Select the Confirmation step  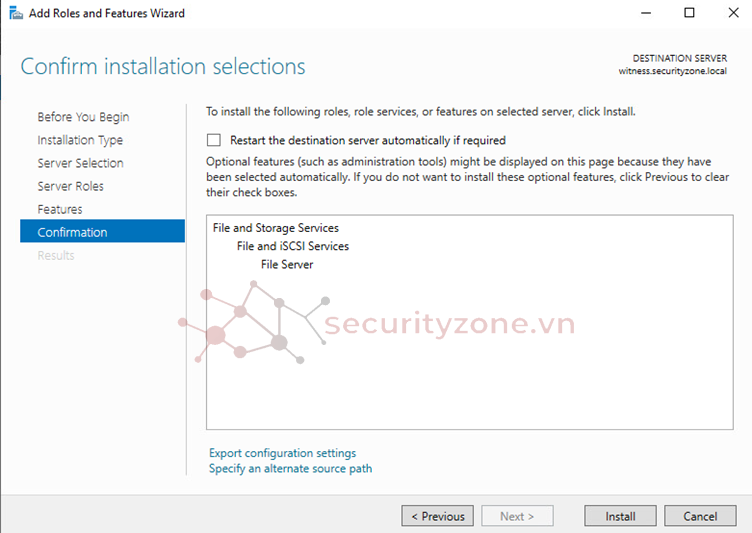(x=72, y=232)
